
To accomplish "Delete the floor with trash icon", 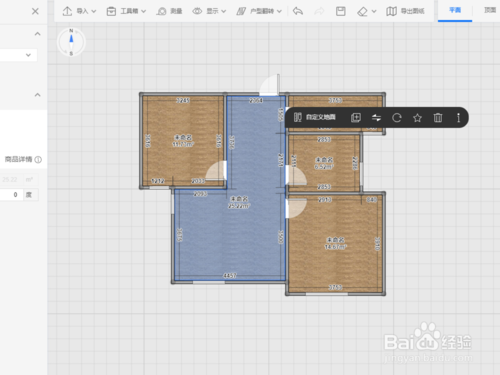I will tap(438, 117).
